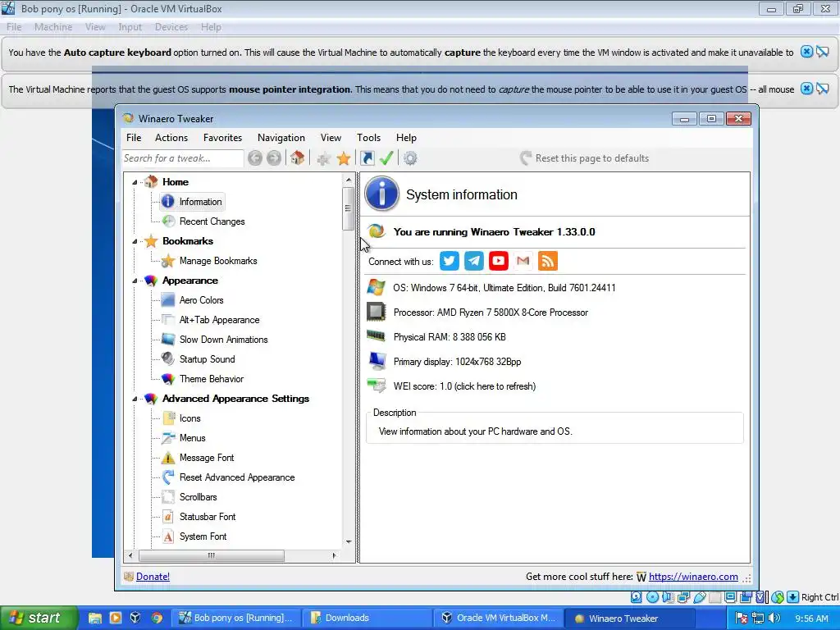Click the RAM module icon
Screen dimensions: 840x630
pos(376,336)
